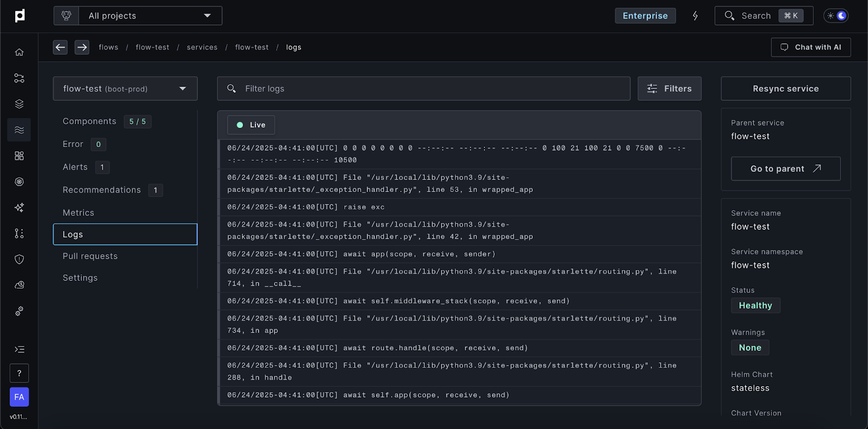
Task: Open the Kubernetes wheel icon in sidebar
Action: click(19, 182)
